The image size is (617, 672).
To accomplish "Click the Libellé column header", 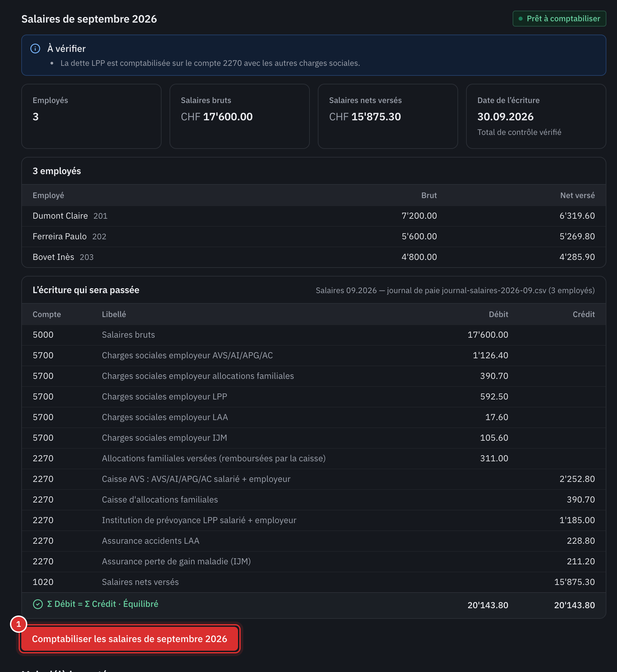I will pyautogui.click(x=114, y=314).
